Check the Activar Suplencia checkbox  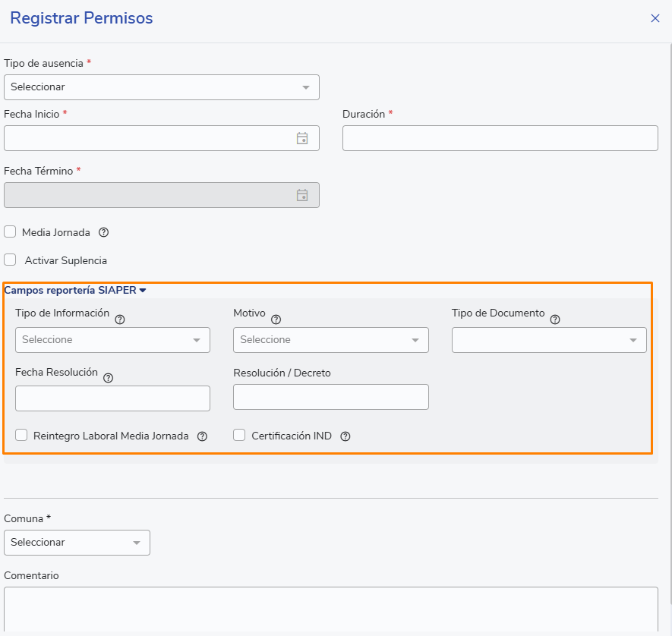pyautogui.click(x=10, y=260)
